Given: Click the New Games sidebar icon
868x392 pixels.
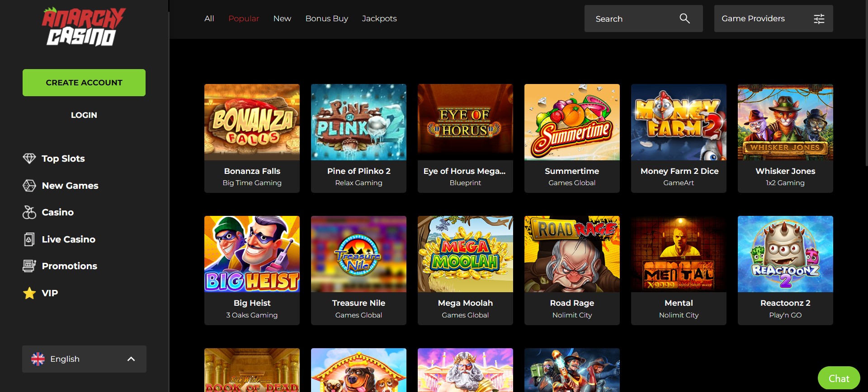Looking at the screenshot, I should [x=29, y=186].
